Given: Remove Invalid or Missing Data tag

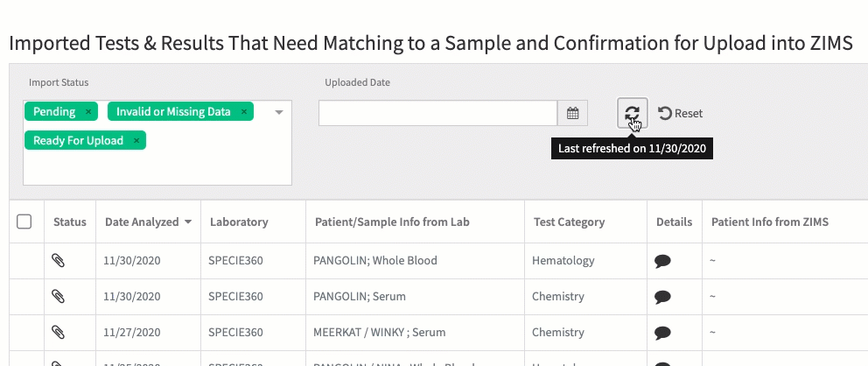Looking at the screenshot, I should [243, 112].
